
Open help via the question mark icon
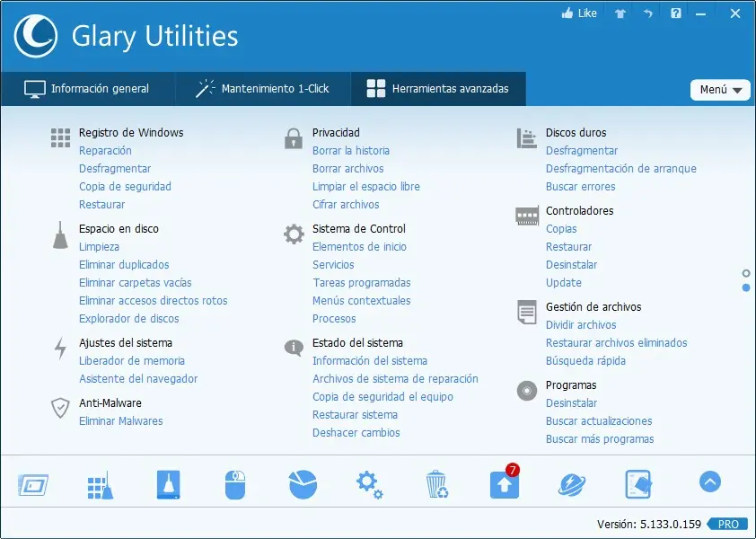pyautogui.click(x=676, y=13)
